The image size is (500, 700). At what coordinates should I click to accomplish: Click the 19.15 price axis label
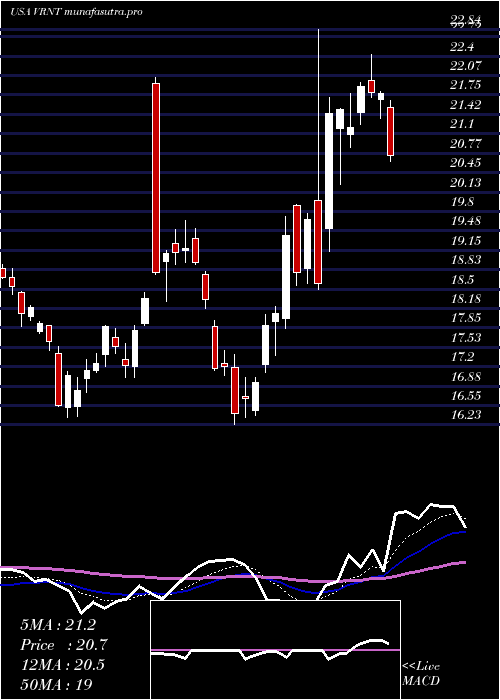[466, 241]
